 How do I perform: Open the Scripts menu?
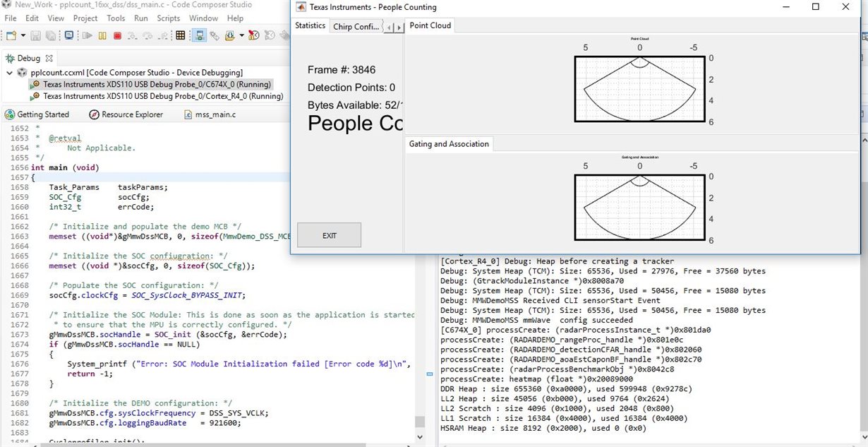(169, 18)
